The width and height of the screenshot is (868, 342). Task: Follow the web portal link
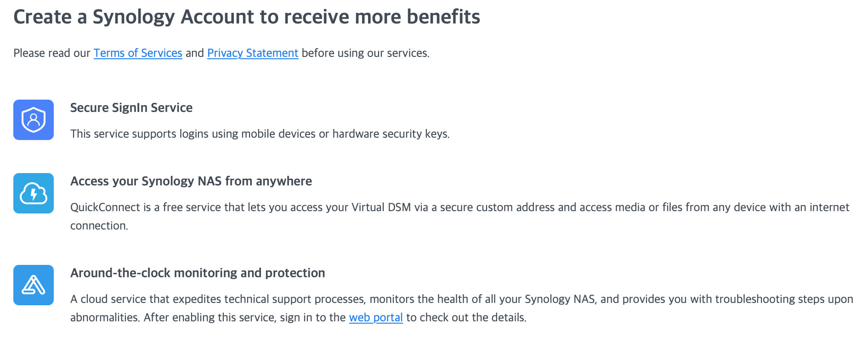coord(375,318)
